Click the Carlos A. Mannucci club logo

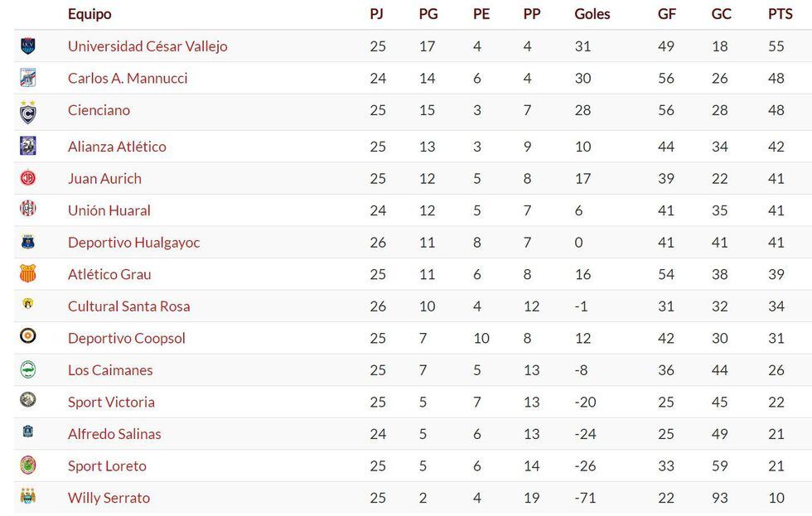[28, 78]
